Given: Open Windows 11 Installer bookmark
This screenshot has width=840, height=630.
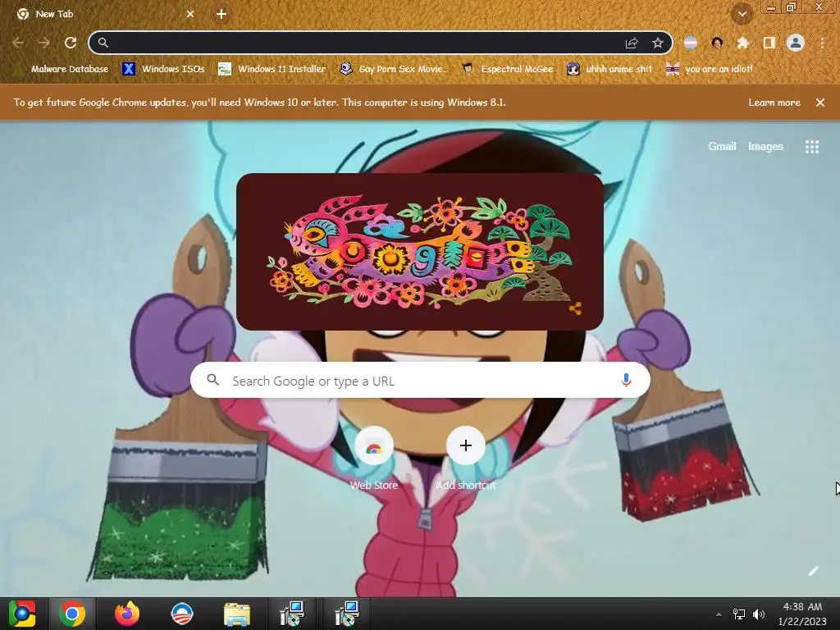Looking at the screenshot, I should [272, 69].
